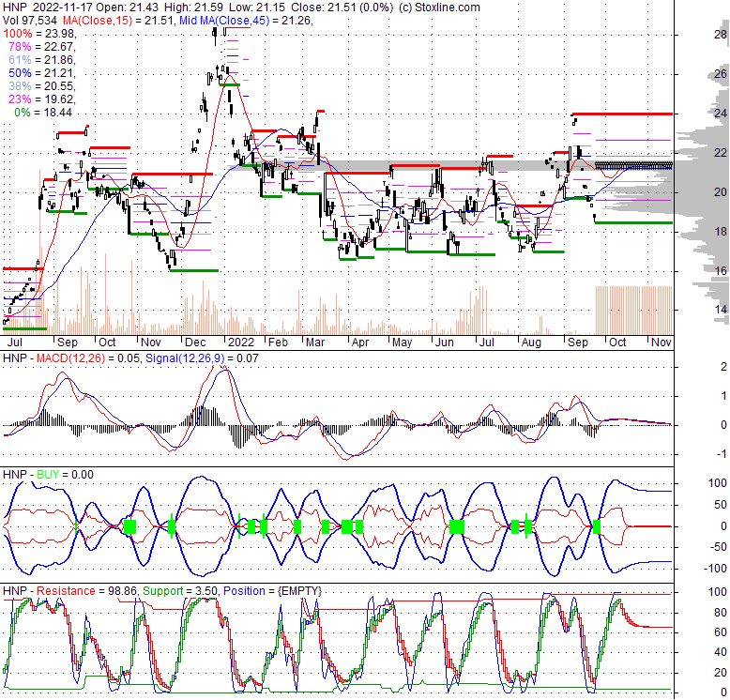Click the '100% = 23.98' Fibonacci level label

tap(39, 34)
